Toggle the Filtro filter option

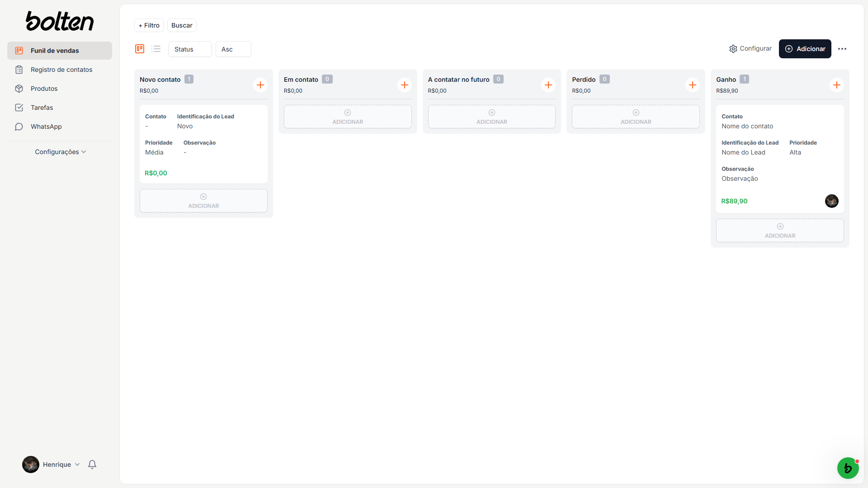pos(148,25)
